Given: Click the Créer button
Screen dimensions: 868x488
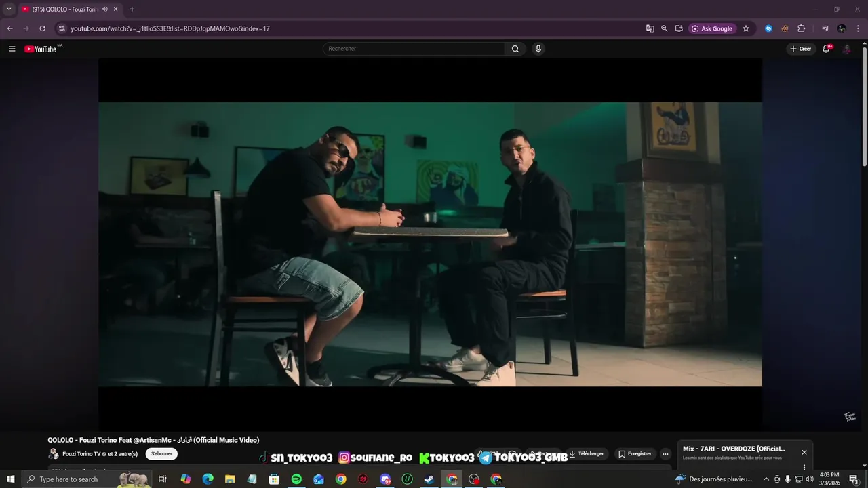Looking at the screenshot, I should point(800,49).
